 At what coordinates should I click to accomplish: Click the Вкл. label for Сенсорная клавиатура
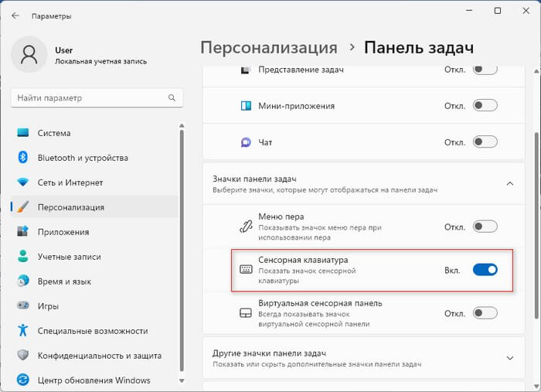click(452, 270)
